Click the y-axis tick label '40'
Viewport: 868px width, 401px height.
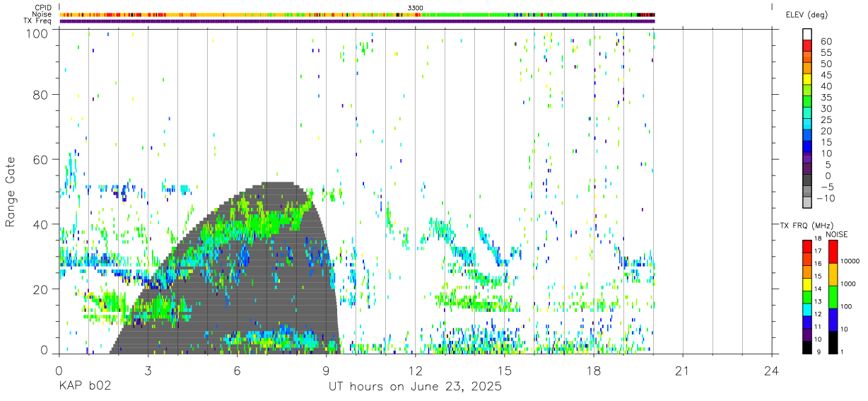pos(41,224)
